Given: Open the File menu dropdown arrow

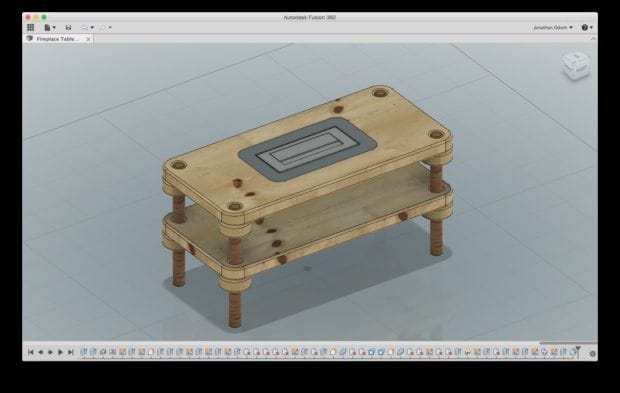Looking at the screenshot, I should coord(54,27).
